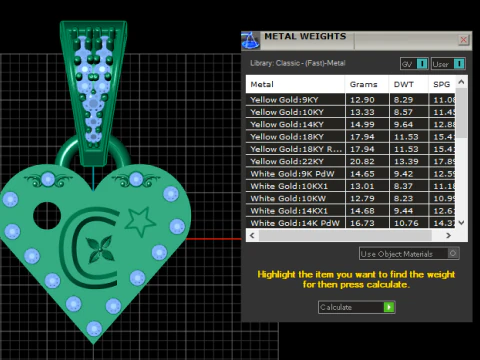Click the four-petal flower inside the C
The width and height of the screenshot is (480, 360).
(100, 249)
